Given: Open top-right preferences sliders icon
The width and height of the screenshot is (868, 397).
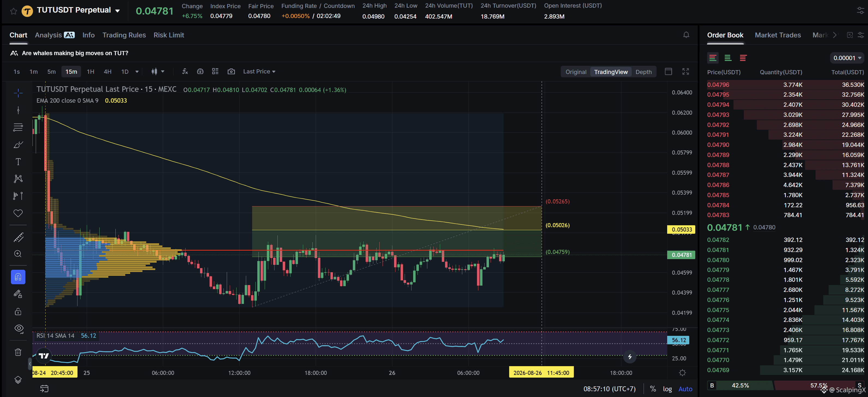Looking at the screenshot, I should pos(861,11).
